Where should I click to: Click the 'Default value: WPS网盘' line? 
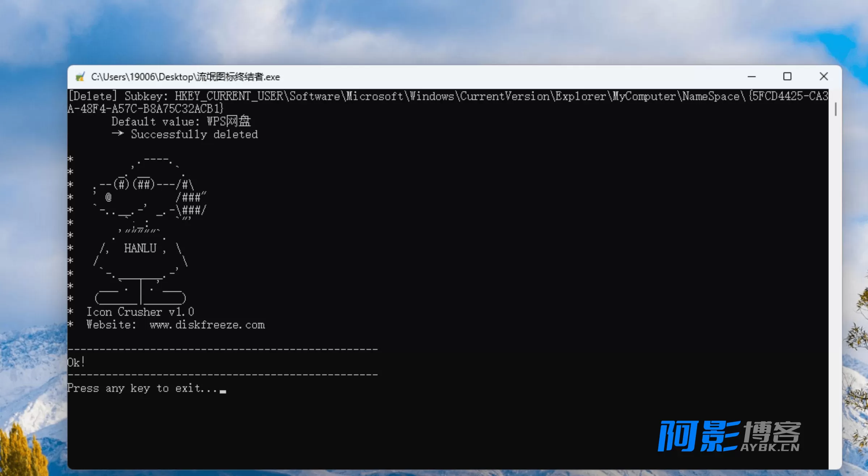[181, 121]
